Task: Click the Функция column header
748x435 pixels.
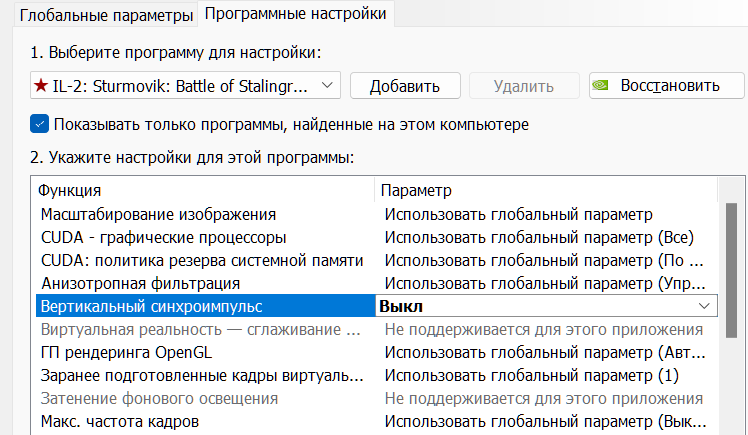Action: 70,190
